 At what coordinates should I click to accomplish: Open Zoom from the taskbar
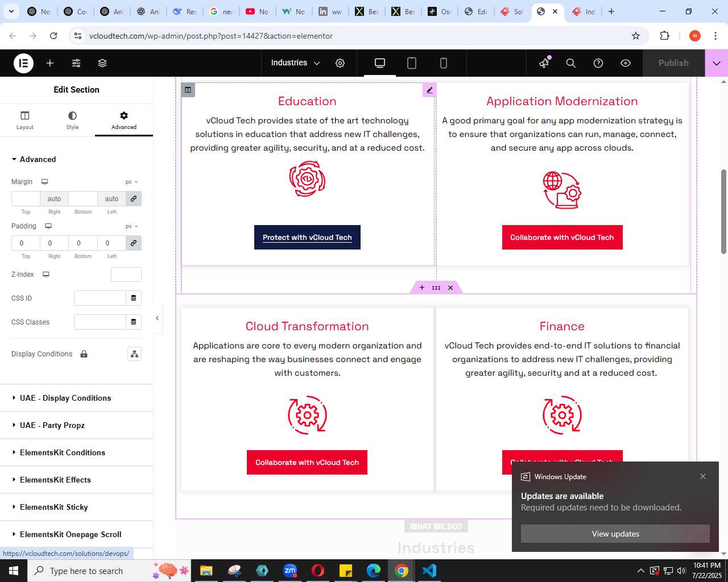pyautogui.click(x=290, y=571)
